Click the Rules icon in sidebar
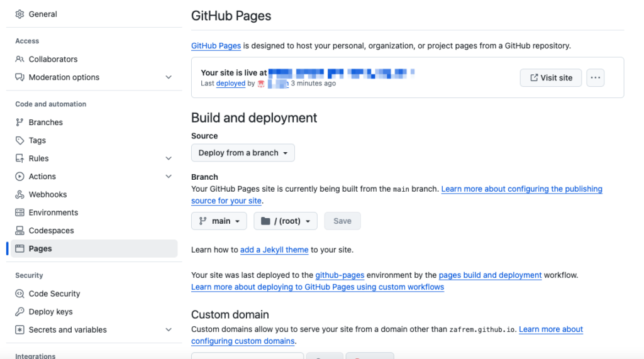Viewport: 644px width, 359px height. [19, 158]
